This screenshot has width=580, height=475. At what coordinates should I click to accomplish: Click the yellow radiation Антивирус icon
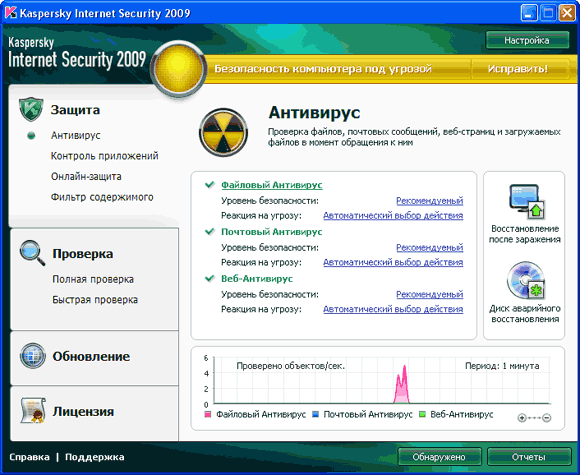pyautogui.click(x=223, y=132)
